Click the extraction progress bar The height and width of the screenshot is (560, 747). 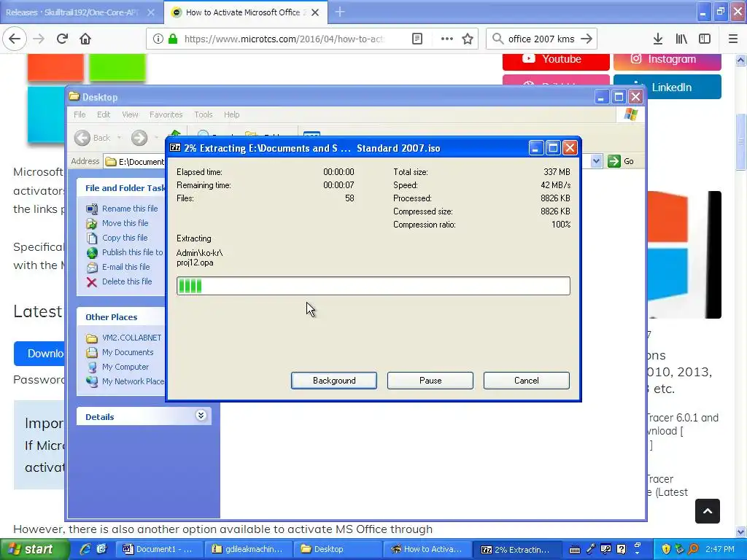pyautogui.click(x=373, y=286)
